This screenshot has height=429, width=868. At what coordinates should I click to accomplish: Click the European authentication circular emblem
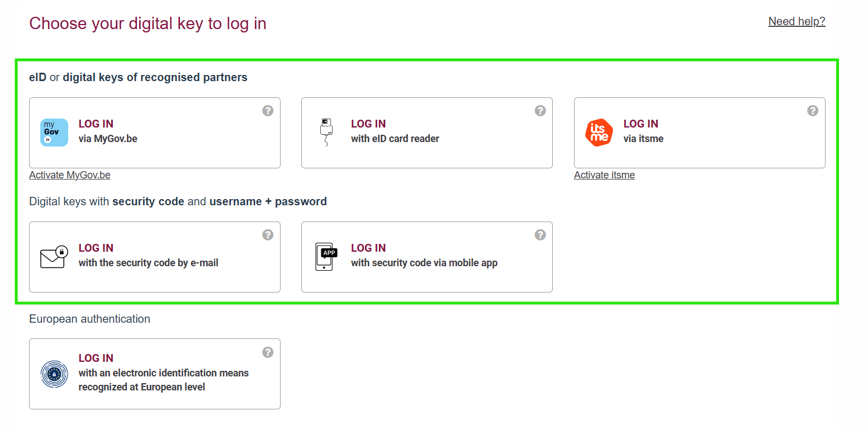click(x=54, y=374)
